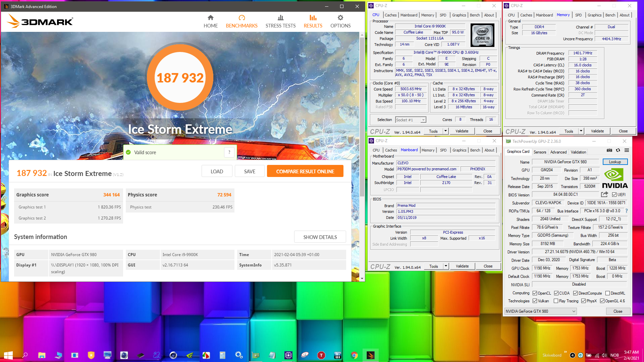Screen dimensions: 644x362
Task: Open the CPU-Z taskbar icon
Action: click(x=288, y=355)
